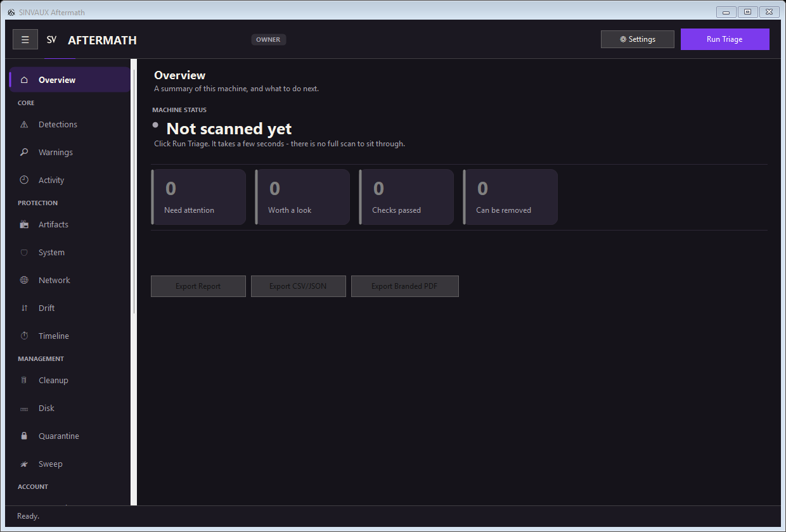This screenshot has height=532, width=786.
Task: Click the 'Click Run Triage' hint text
Action: pos(280,144)
